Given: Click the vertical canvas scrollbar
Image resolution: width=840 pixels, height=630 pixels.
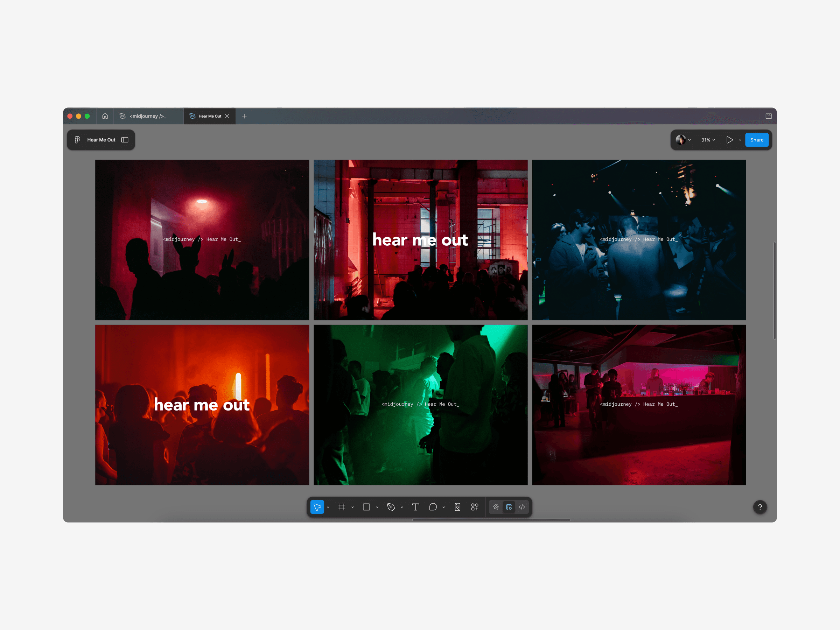Looking at the screenshot, I should (774, 290).
